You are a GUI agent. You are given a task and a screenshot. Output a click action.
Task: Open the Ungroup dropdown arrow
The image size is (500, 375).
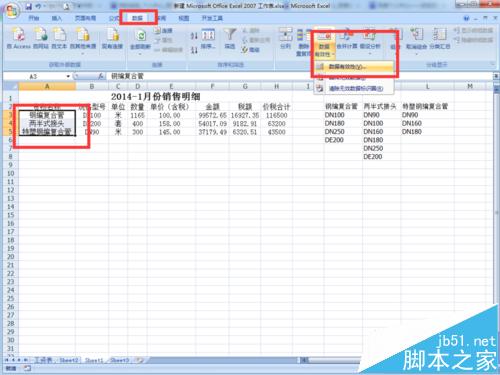point(416,53)
